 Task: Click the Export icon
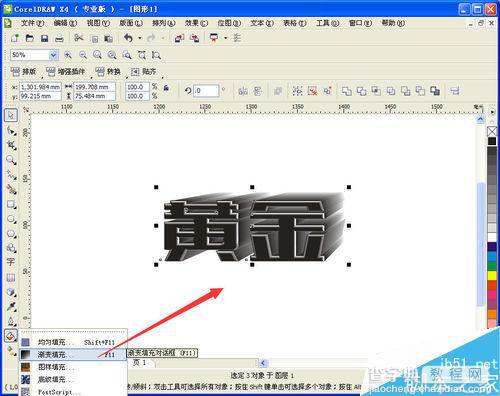[194, 38]
